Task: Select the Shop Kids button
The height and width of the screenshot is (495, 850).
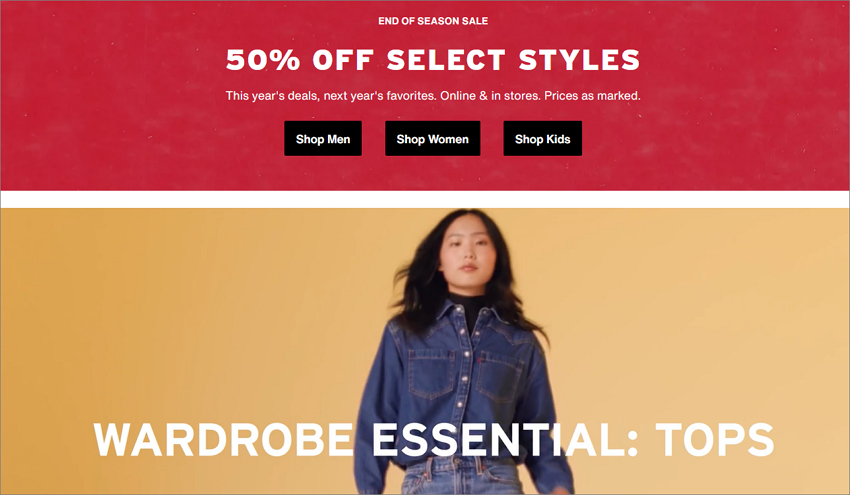Action: [x=543, y=138]
